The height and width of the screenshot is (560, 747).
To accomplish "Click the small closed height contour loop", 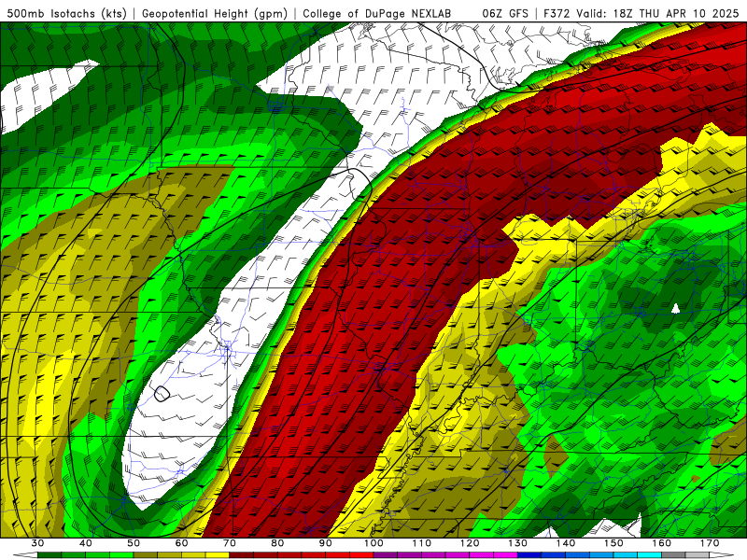I will point(162,394).
